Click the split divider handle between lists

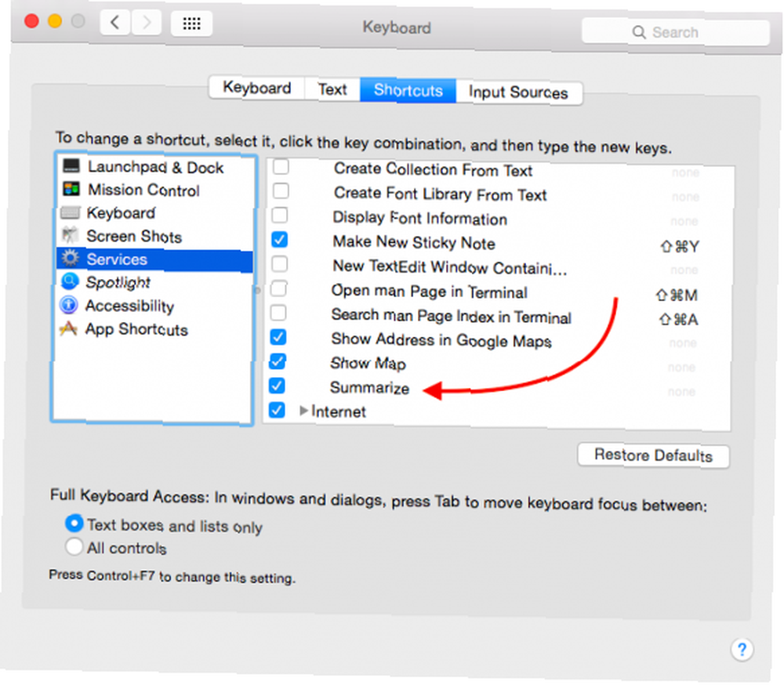(257, 290)
